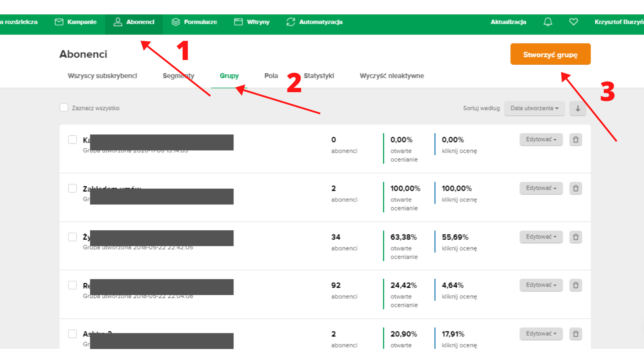Expand Edytować for the first group
The image size is (644, 362).
click(x=541, y=139)
